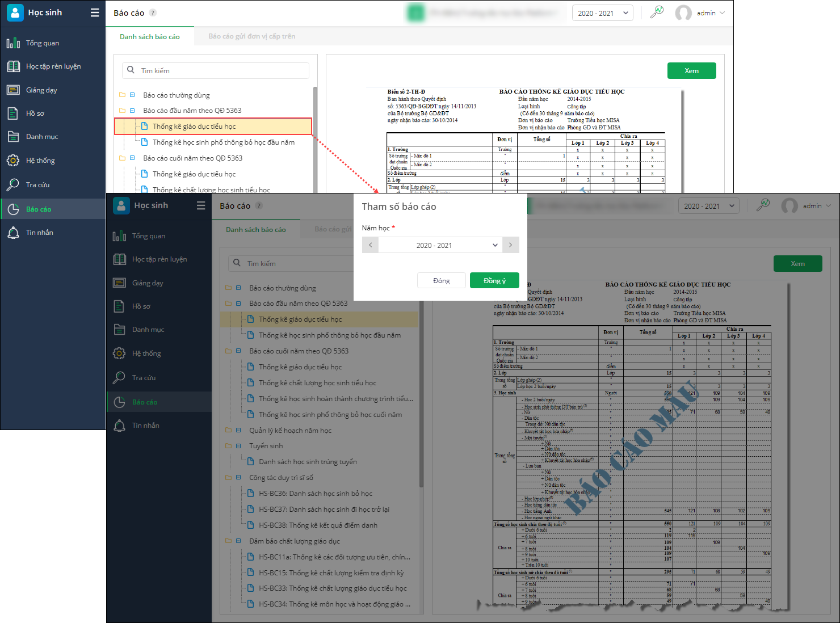Open Tin nhắn bell icon in the bright sidebar
Screen dimensions: 840x623
coord(13,233)
